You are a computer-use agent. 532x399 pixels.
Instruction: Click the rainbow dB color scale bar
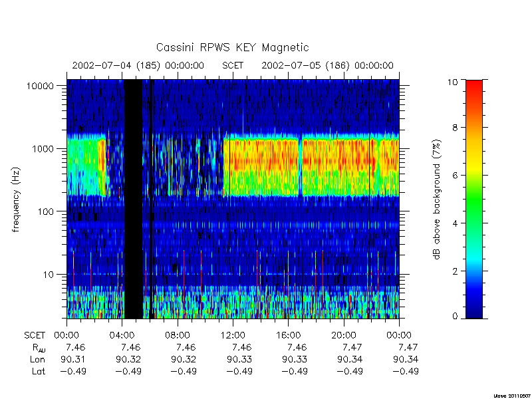pyautogui.click(x=474, y=199)
